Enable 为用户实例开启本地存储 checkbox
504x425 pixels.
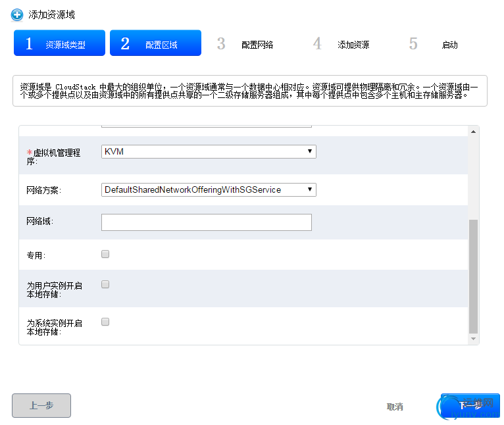coord(105,284)
